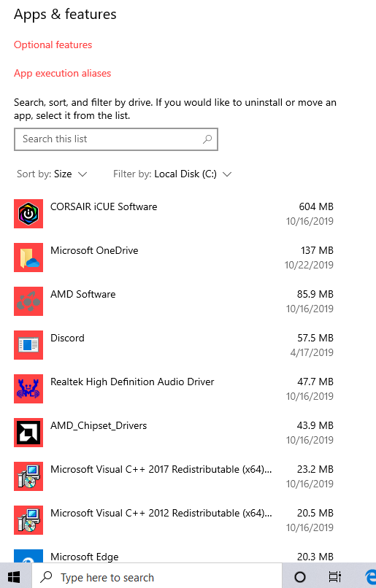The height and width of the screenshot is (588, 376).
Task: Open the App execution aliases link
Action: point(62,73)
